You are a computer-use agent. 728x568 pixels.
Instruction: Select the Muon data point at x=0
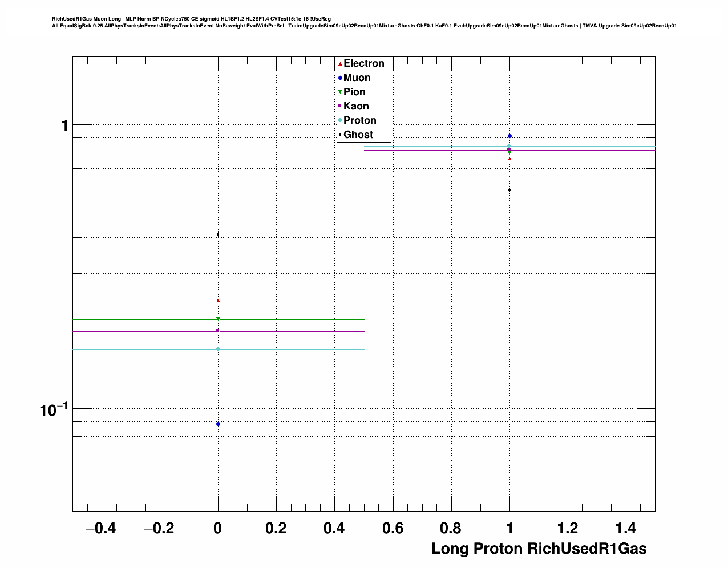tap(218, 424)
